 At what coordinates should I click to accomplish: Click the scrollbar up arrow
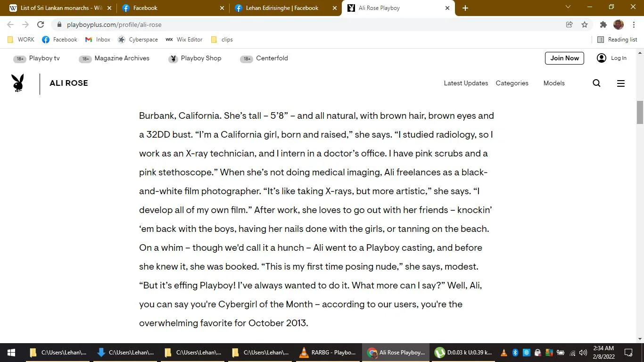[x=640, y=53]
